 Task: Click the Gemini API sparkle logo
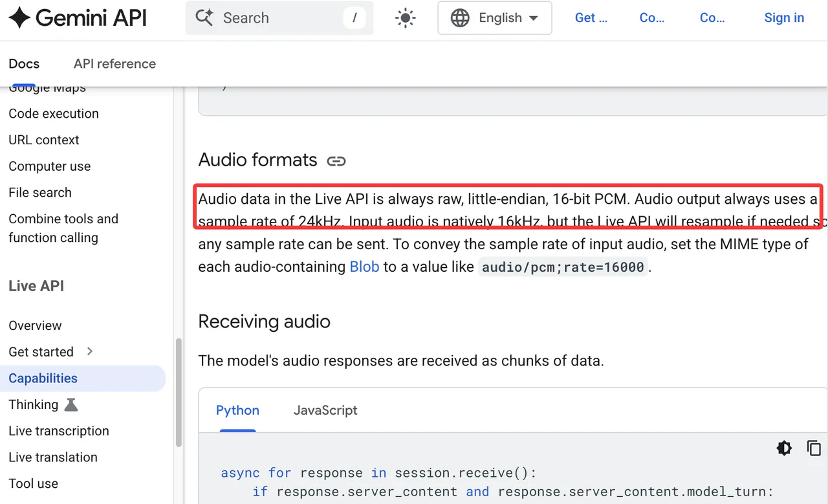coord(19,17)
